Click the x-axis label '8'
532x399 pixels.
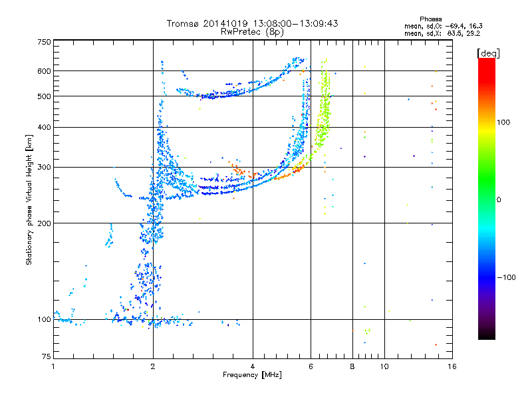(352, 366)
